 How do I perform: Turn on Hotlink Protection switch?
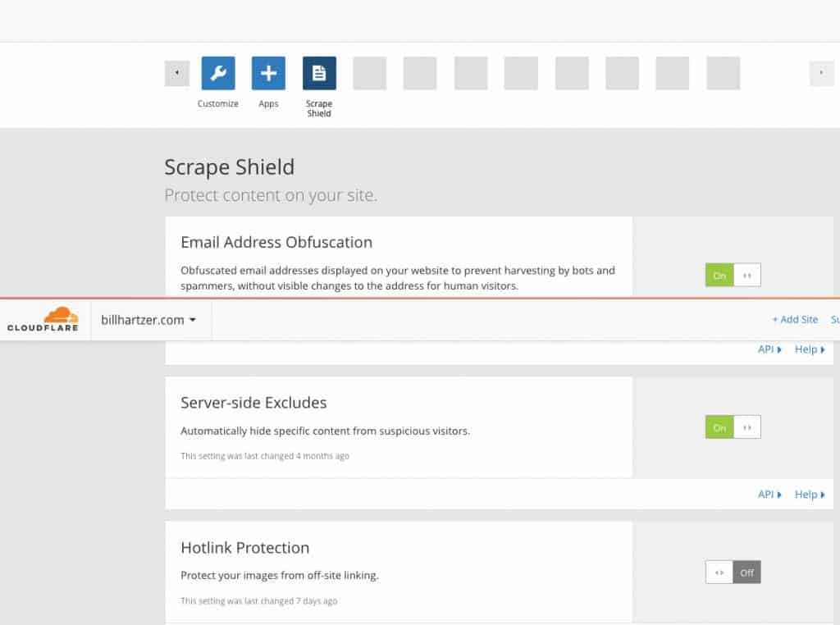[x=733, y=573]
